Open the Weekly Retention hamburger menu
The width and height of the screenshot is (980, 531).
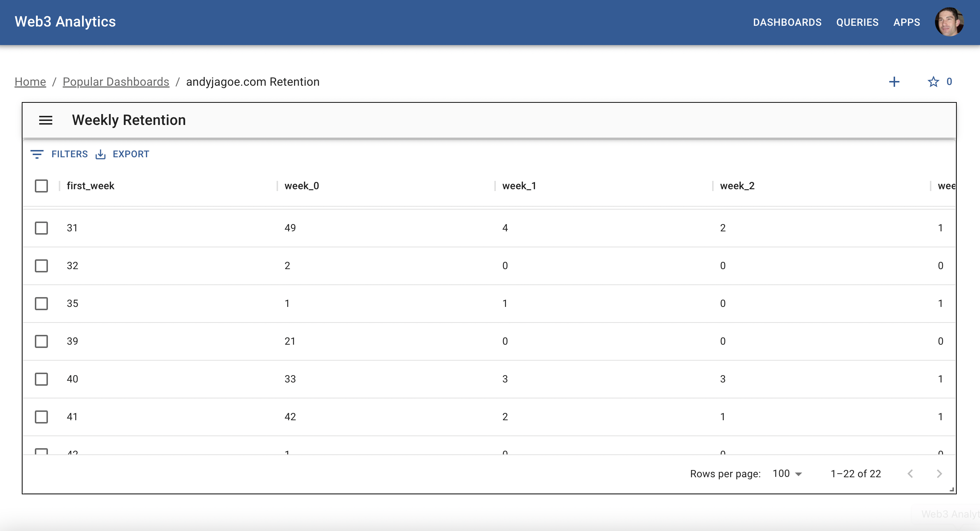(x=46, y=120)
